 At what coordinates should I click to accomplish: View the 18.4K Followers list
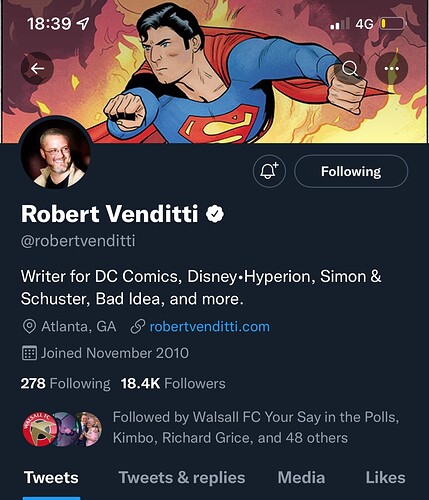click(x=173, y=384)
